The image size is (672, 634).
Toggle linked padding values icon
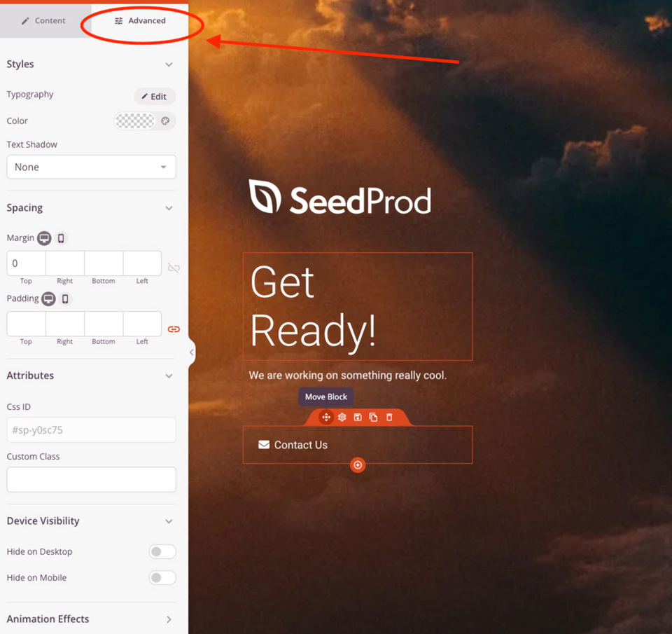[x=174, y=329]
